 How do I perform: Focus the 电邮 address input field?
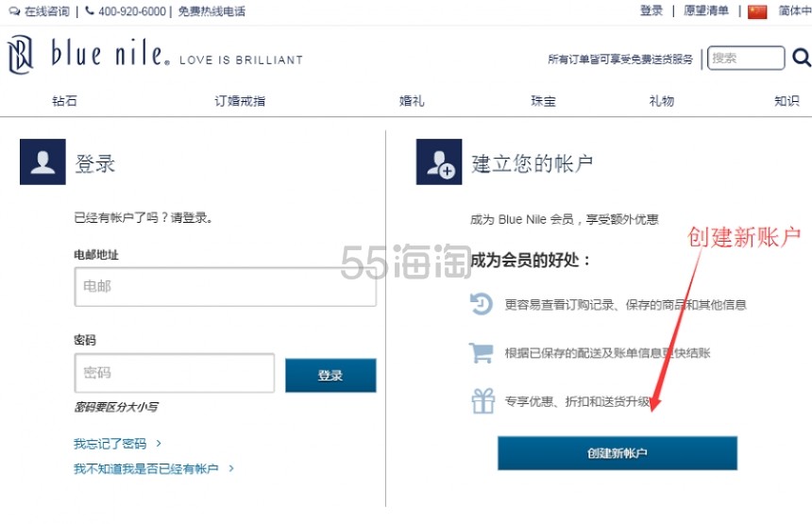click(x=225, y=286)
